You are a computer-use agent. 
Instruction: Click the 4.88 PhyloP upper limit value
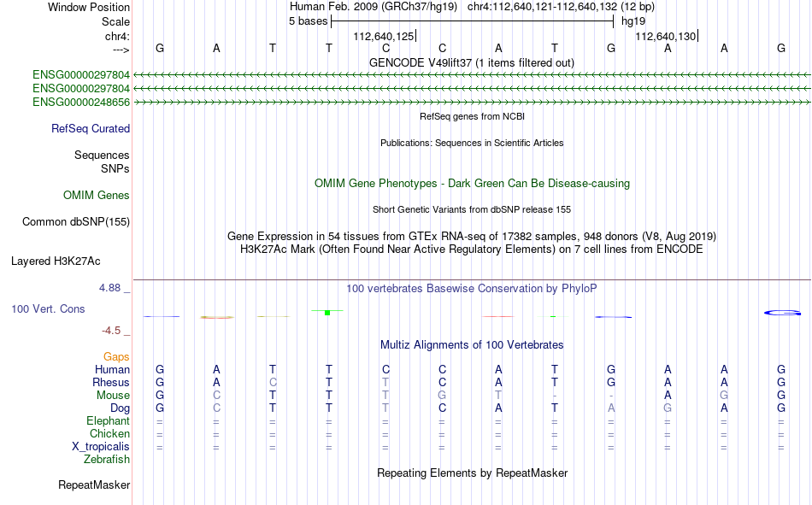pyautogui.click(x=109, y=287)
